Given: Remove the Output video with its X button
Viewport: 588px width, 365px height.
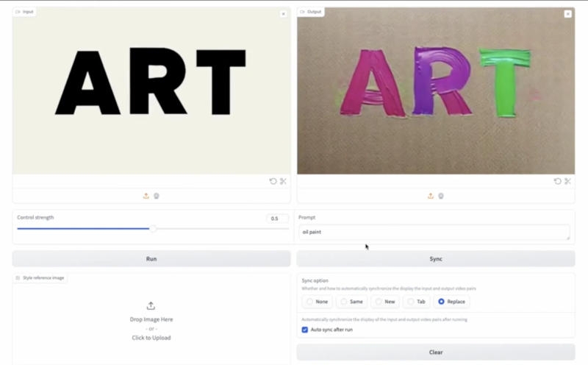Looking at the screenshot, I should pyautogui.click(x=567, y=14).
